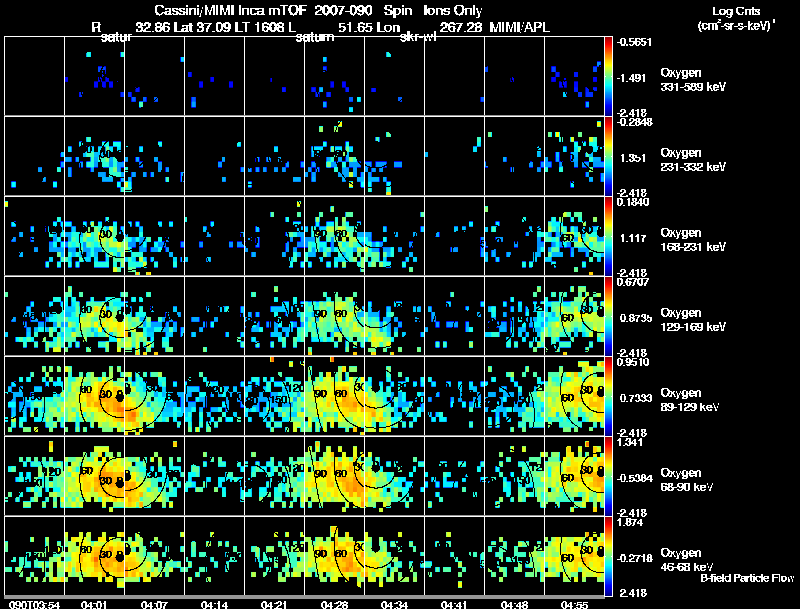Click the colorbar value '0.7333'
Image resolution: width=800 pixels, height=609 pixels.
(x=636, y=398)
